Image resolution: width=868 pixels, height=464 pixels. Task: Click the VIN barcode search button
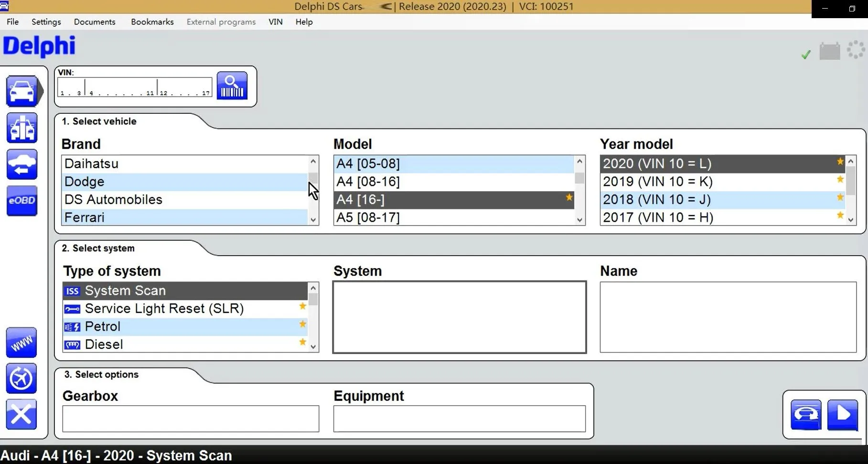pyautogui.click(x=232, y=86)
